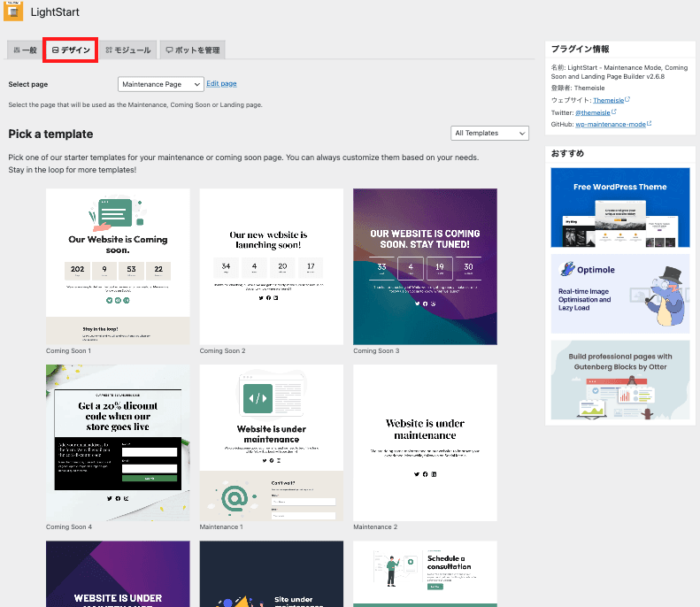The width and height of the screenshot is (700, 607).
Task: Open the All Templates filter dropdown
Action: [489, 133]
